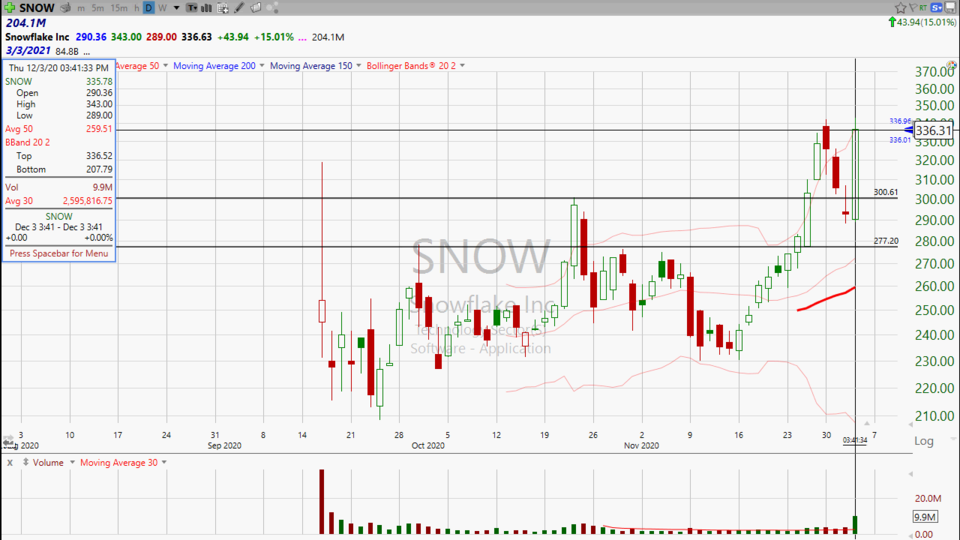The width and height of the screenshot is (960, 540).
Task: Click Moving Average 30 volume label
Action: click(x=119, y=462)
